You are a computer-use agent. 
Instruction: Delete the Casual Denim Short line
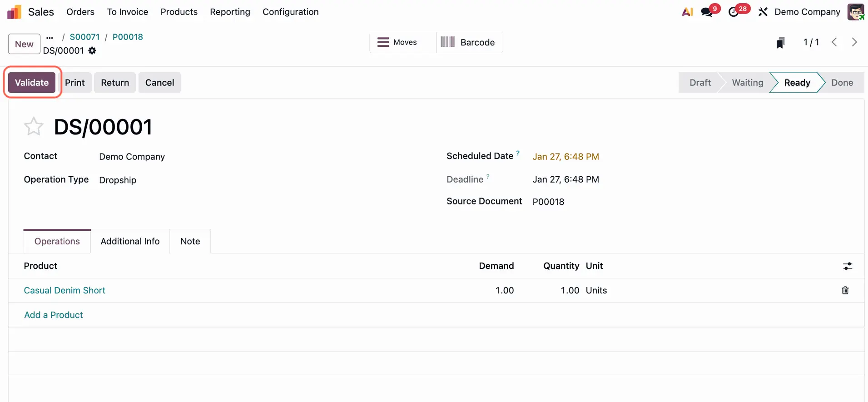(x=845, y=290)
